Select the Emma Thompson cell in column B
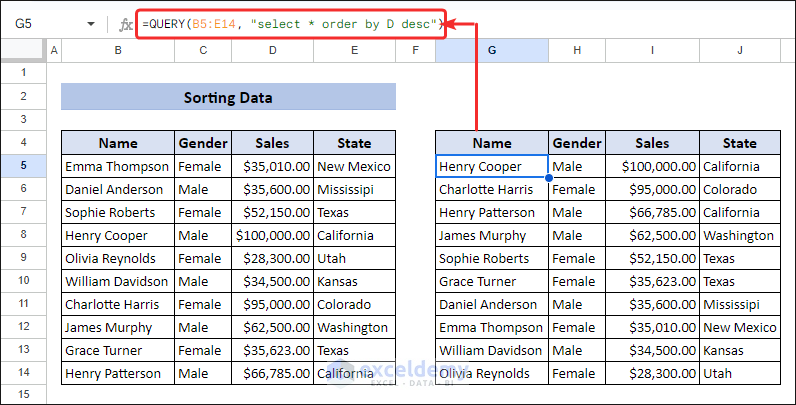Viewport: 796px width, 405px height. tap(118, 166)
